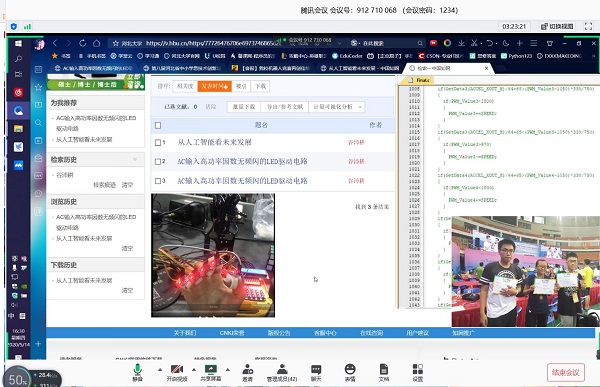Click clear (清除) next to selected count
This screenshot has height=387, width=600.
pyautogui.click(x=211, y=107)
